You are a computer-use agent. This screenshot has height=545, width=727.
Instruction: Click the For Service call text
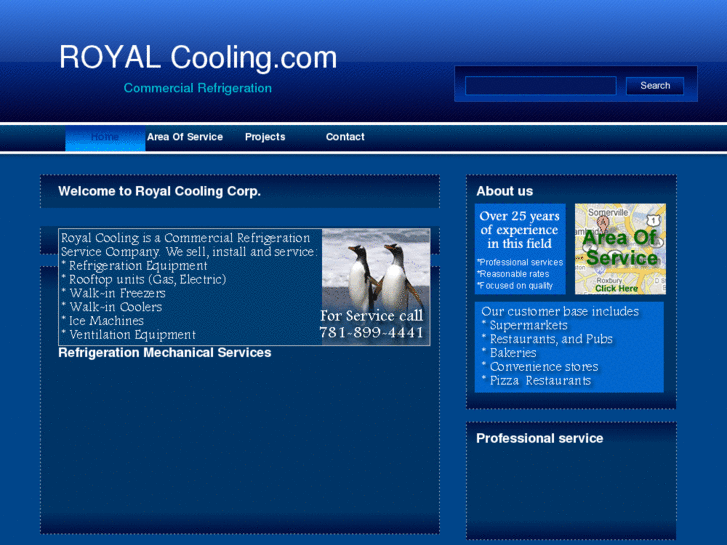(371, 316)
